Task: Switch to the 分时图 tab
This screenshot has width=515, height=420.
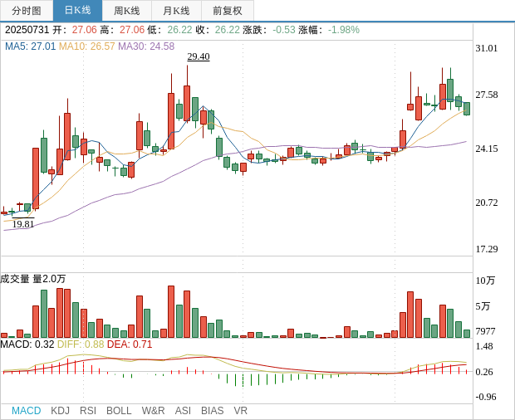Action: (x=27, y=11)
